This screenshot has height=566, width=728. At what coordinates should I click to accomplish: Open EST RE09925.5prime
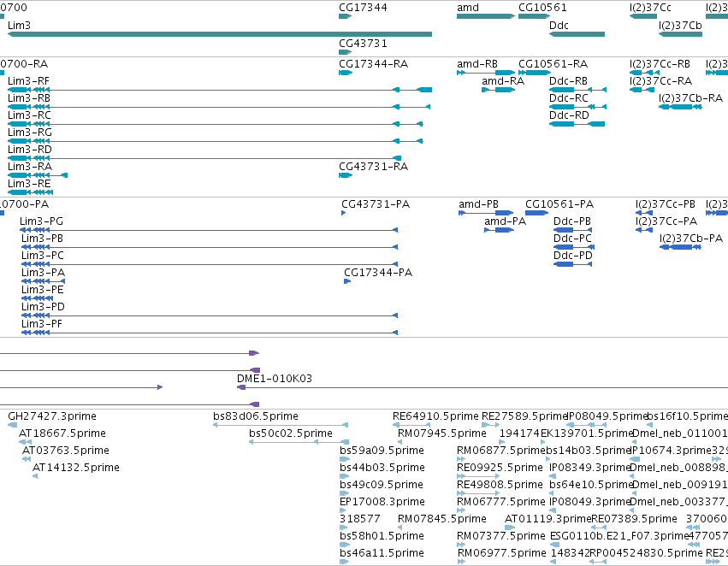(478, 476)
